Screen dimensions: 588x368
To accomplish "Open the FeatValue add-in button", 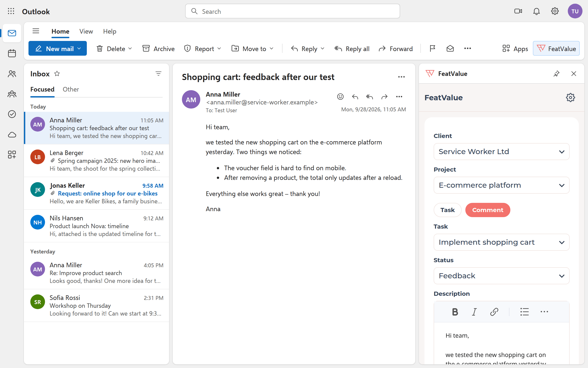I will pyautogui.click(x=556, y=49).
